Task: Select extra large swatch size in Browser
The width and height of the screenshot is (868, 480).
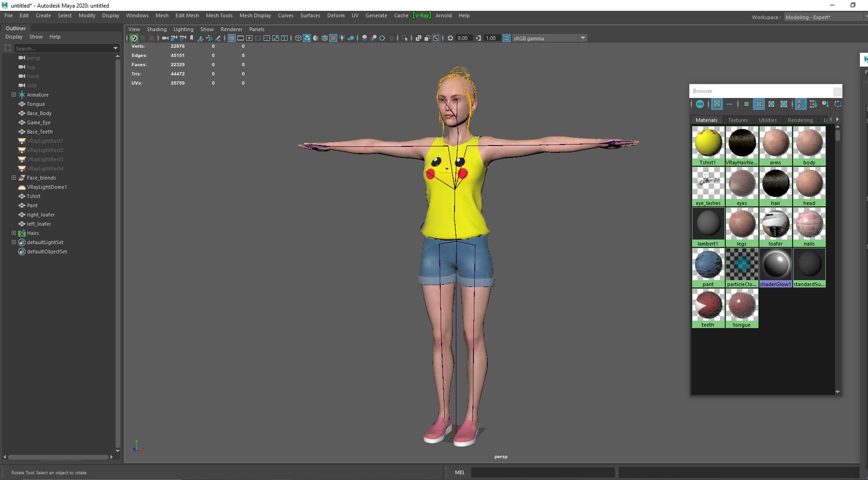Action: 784,104
